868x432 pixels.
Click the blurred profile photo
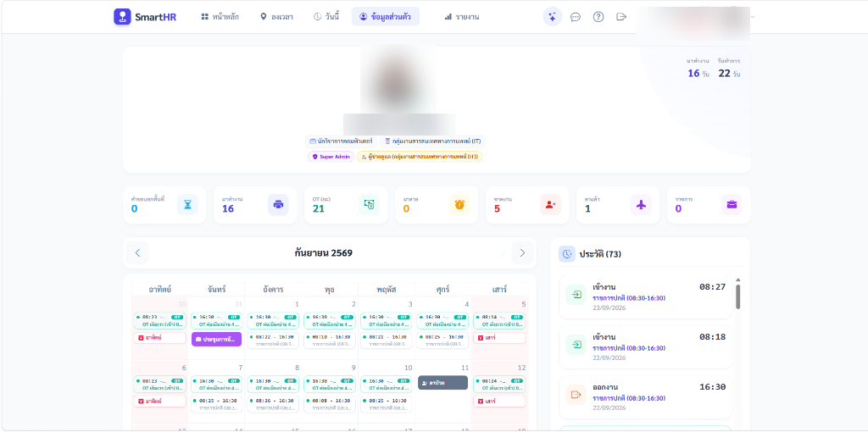pyautogui.click(x=398, y=79)
